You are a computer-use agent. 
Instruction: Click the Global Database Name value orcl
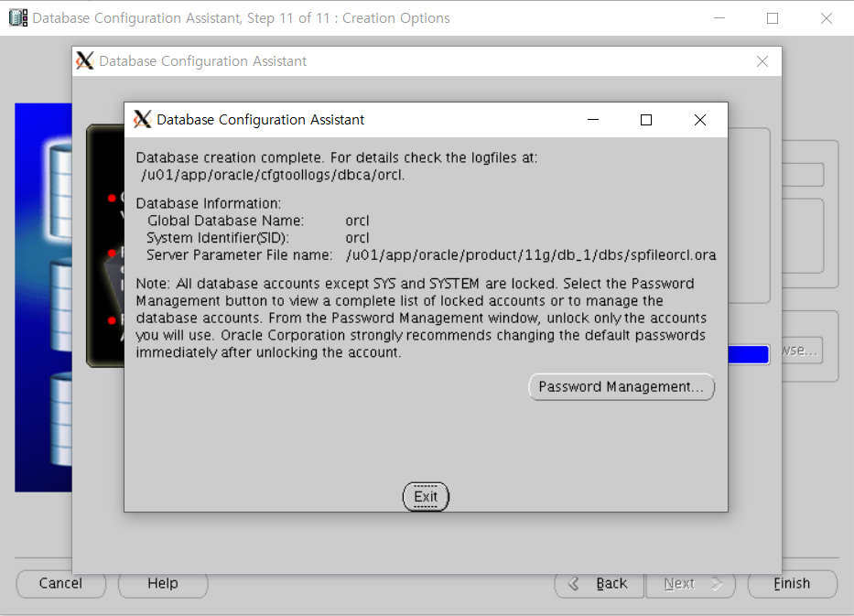(357, 221)
